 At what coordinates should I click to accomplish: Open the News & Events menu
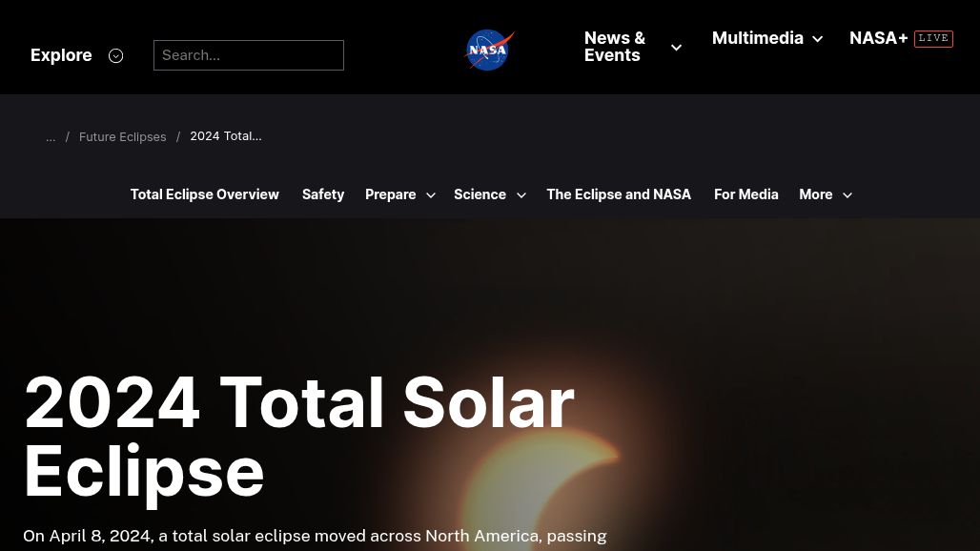point(615,46)
